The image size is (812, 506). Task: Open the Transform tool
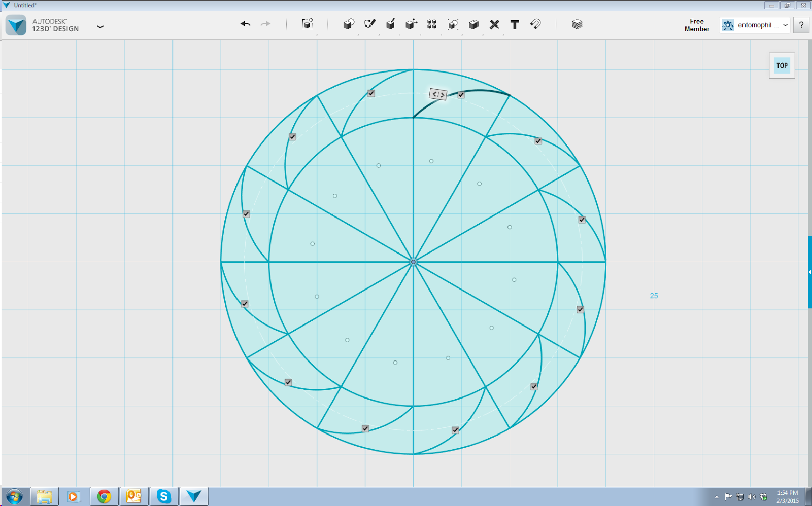coord(308,24)
